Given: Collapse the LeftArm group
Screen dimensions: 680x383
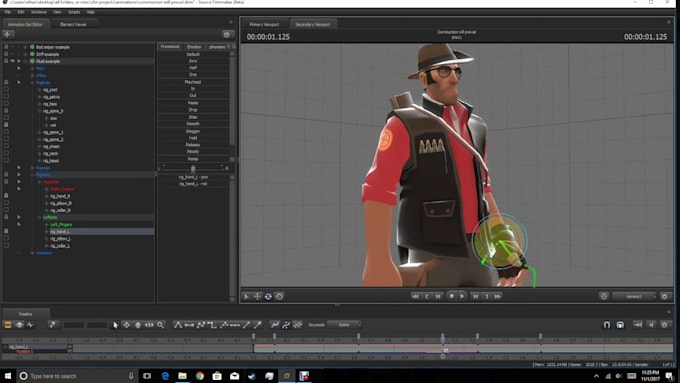Looking at the screenshot, I should click(39, 217).
